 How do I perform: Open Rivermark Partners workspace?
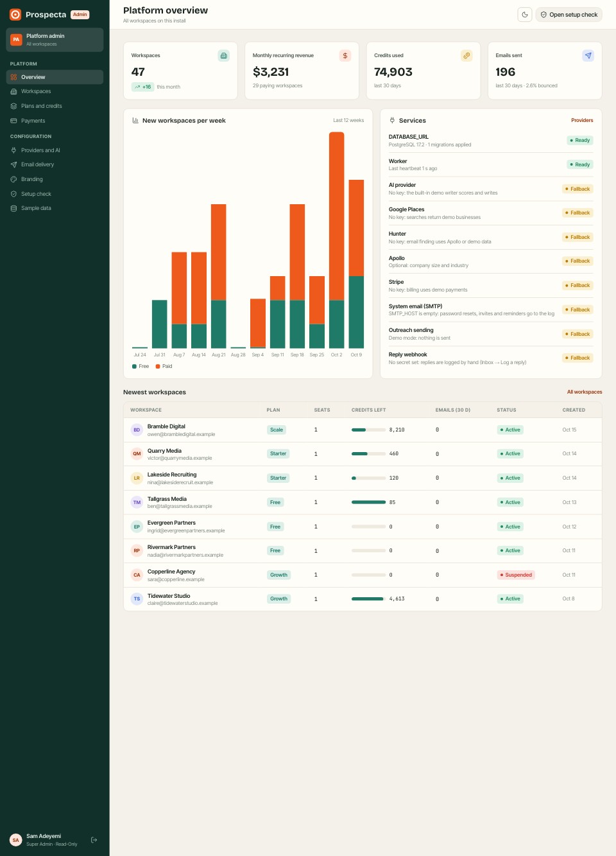(363, 550)
